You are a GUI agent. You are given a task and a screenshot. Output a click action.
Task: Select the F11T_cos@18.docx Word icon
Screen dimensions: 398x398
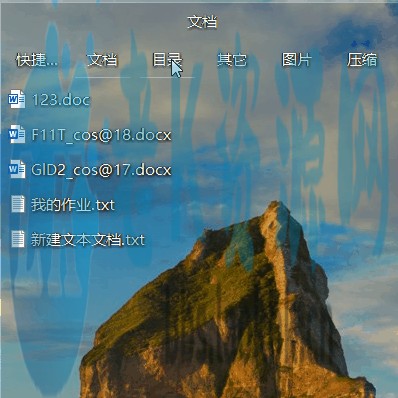pyautogui.click(x=17, y=134)
